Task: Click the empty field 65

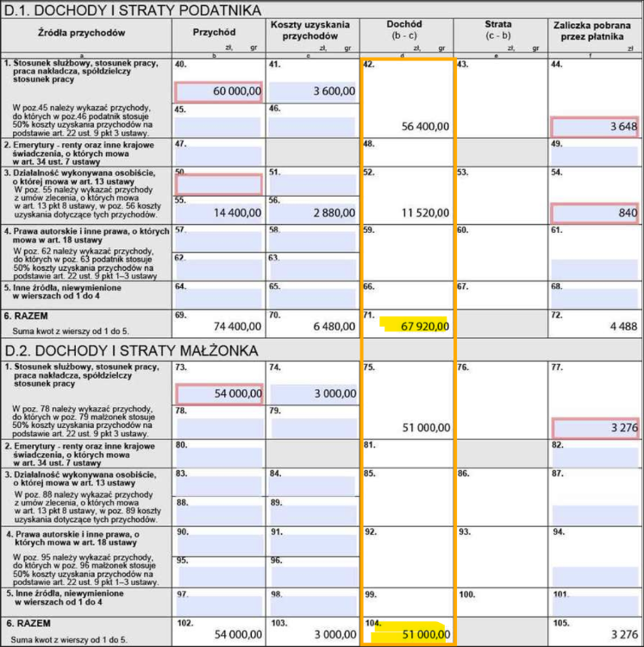Action: pos(313,298)
